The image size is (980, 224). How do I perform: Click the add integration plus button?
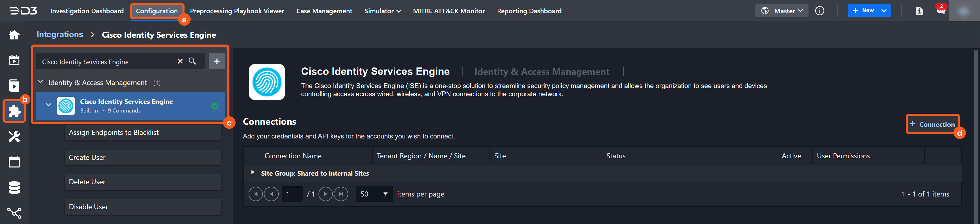[x=216, y=61]
